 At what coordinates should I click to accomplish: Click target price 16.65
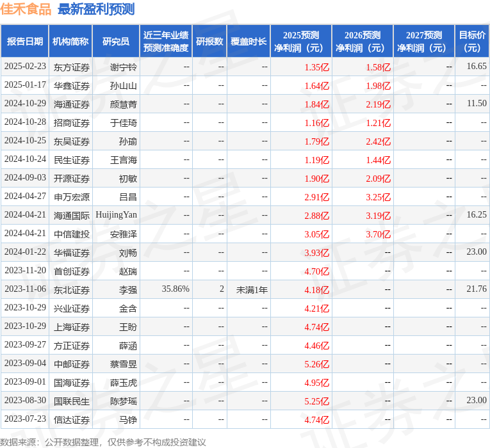[477, 66]
